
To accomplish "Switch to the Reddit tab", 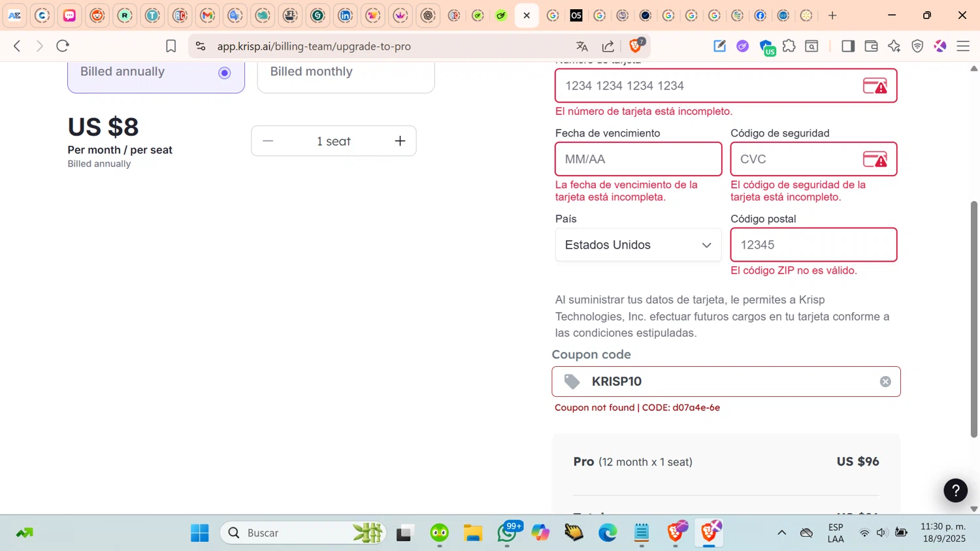I will (x=97, y=15).
